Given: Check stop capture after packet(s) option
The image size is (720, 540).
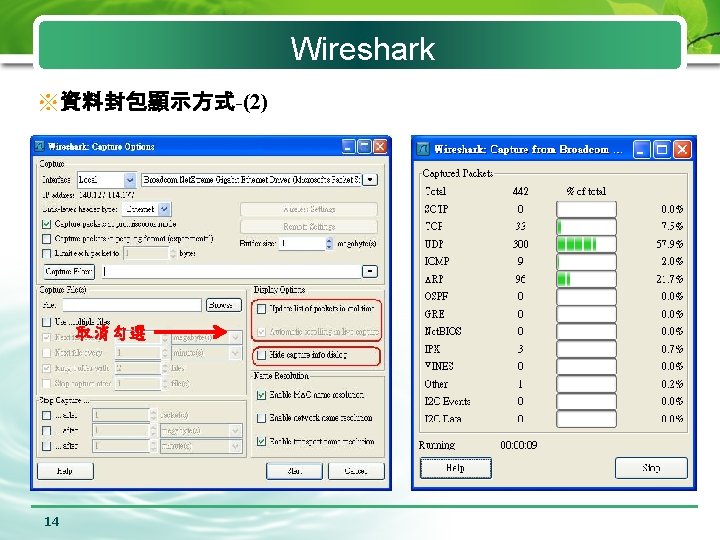Looking at the screenshot, I should pyautogui.click(x=46, y=416).
